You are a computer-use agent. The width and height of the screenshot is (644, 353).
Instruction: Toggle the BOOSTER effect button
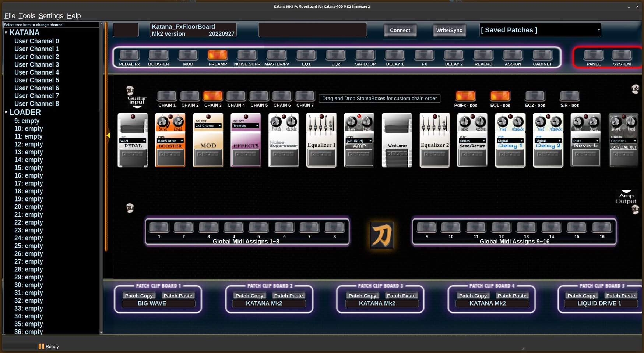tap(159, 55)
